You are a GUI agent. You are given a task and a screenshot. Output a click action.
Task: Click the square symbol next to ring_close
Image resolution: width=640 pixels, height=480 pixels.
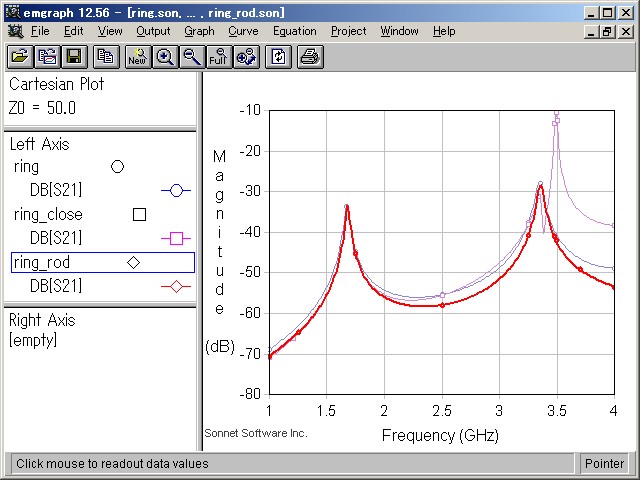click(140, 215)
